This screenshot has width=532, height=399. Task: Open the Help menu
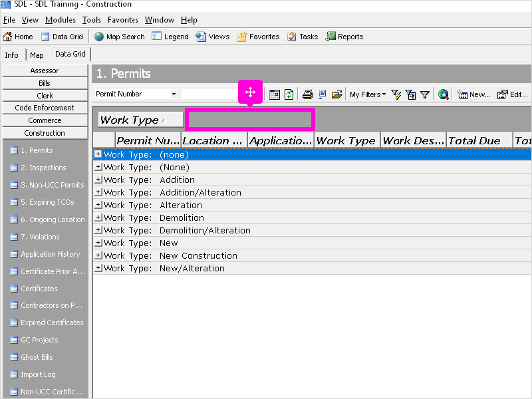pos(189,20)
